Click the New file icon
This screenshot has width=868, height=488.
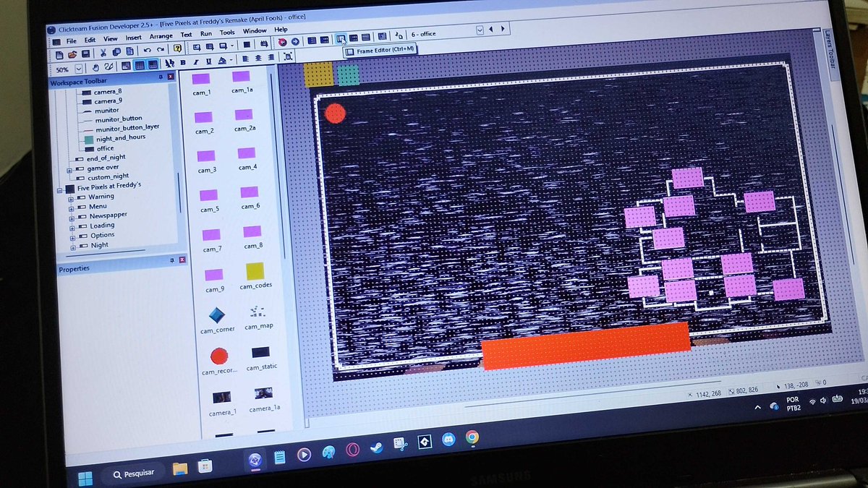[59, 54]
